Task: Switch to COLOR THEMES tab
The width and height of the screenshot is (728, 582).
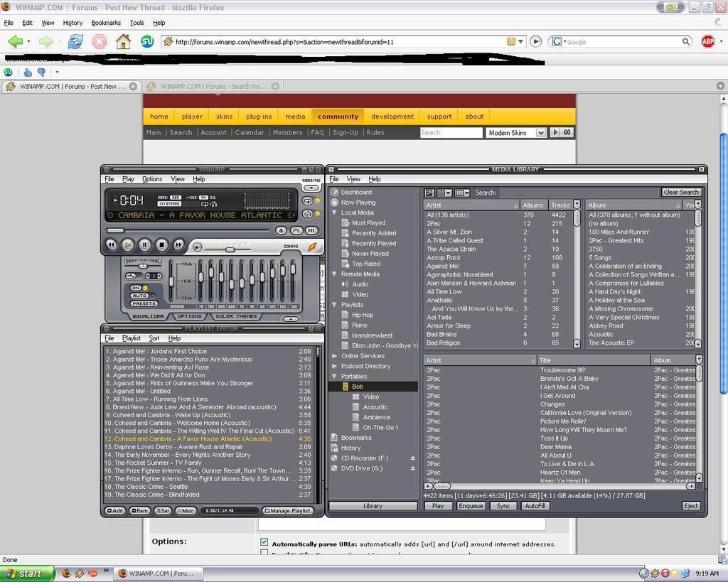Action: 236,316
